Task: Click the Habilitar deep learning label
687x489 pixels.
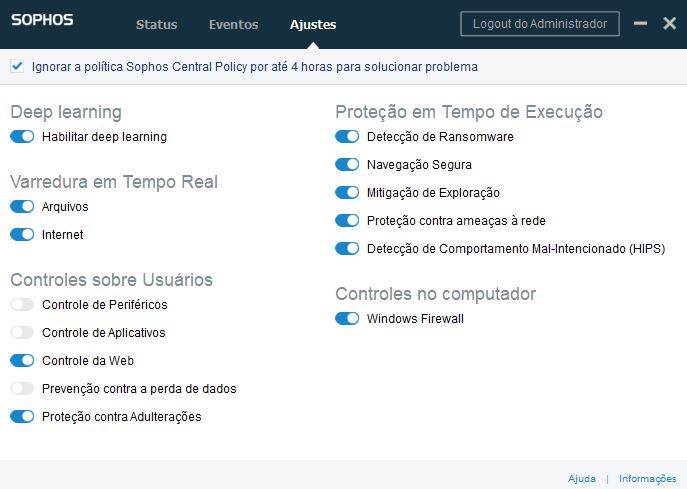Action: coord(104,137)
